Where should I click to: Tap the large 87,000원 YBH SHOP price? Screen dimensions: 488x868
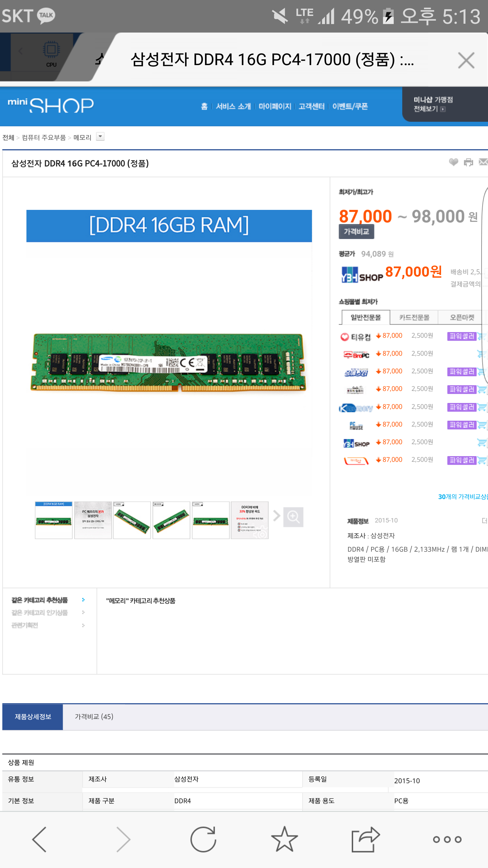(x=413, y=272)
